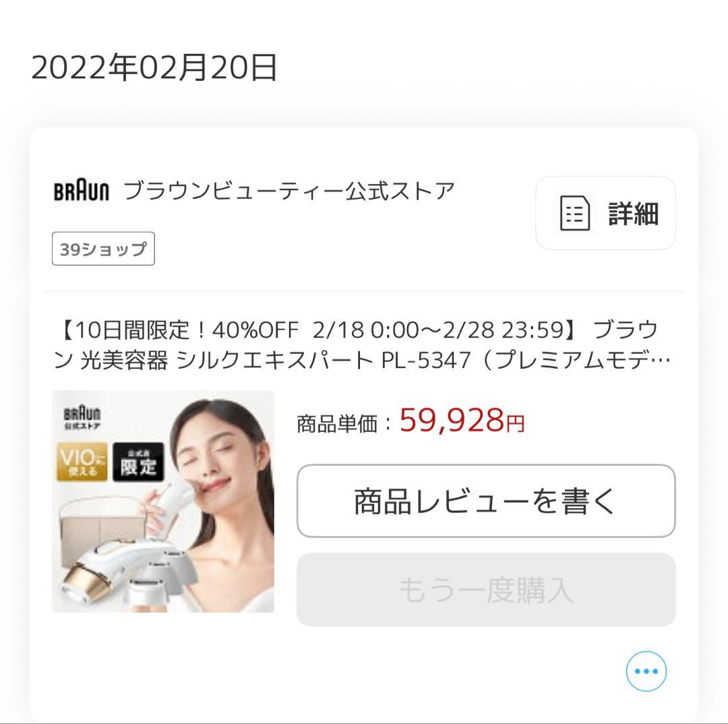Open the 詳細 order details button
This screenshot has height=724, width=728.
(x=605, y=213)
